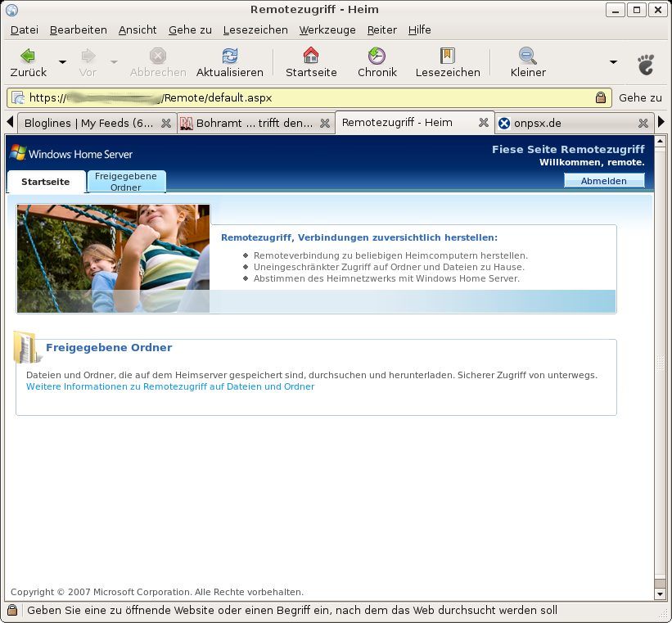Expand the Zurück history dropdown arrow

tap(62, 62)
